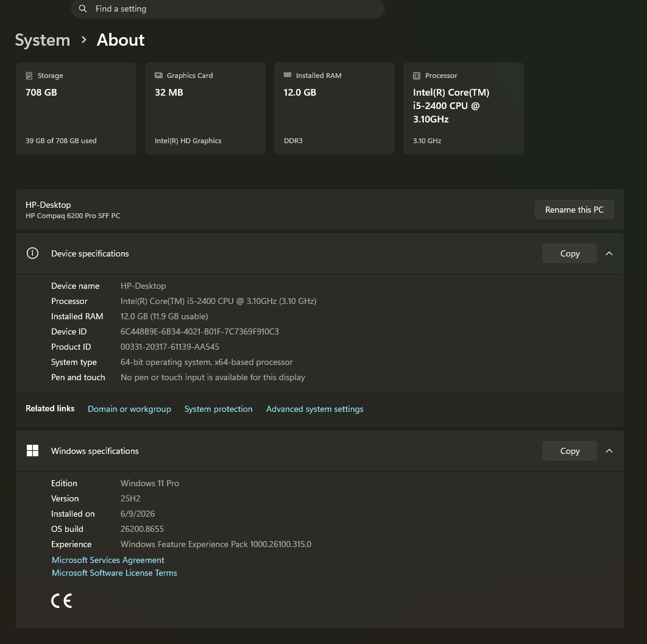Click '39 GB of 708 GB used' text
The image size is (647, 644).
click(x=61, y=141)
